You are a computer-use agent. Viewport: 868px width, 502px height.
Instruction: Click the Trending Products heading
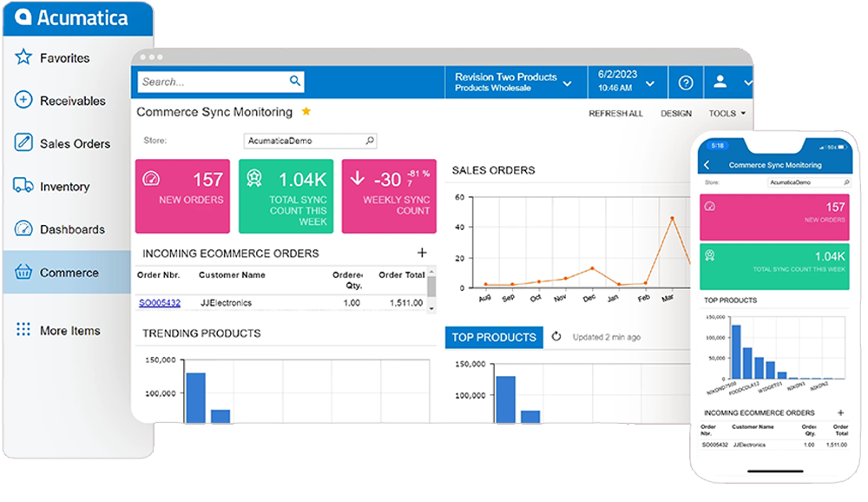point(201,333)
